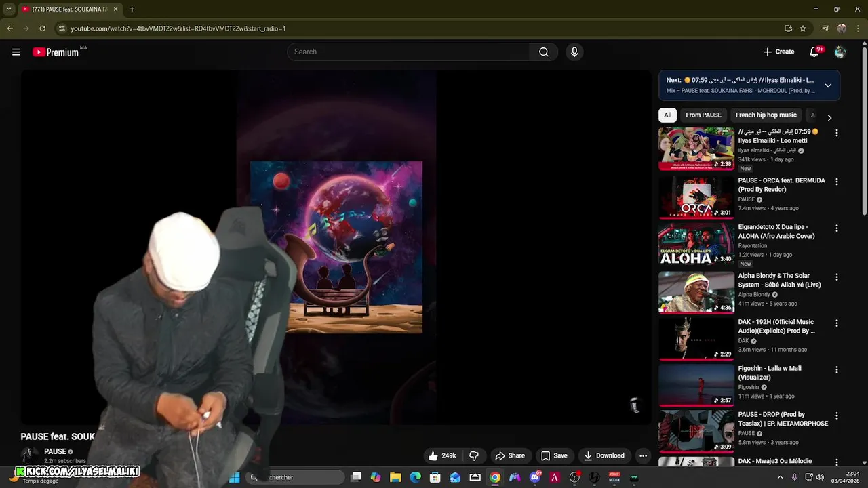Open Outlook from the taskbar
Viewport: 868px width, 488px height.
(455, 477)
